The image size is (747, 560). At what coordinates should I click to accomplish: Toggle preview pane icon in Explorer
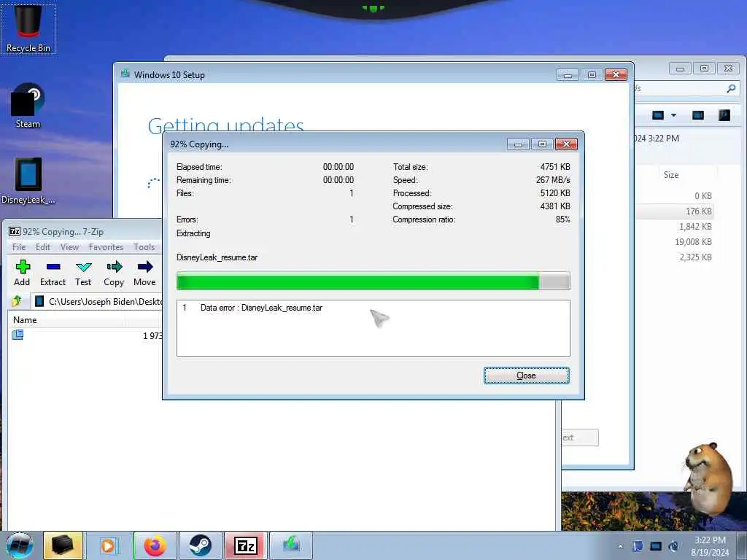click(698, 115)
